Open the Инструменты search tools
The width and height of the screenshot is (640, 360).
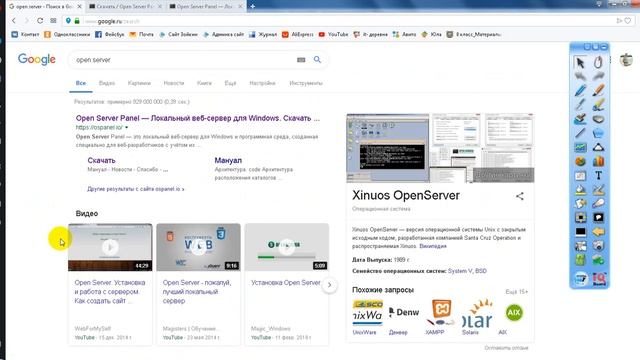pos(306,83)
